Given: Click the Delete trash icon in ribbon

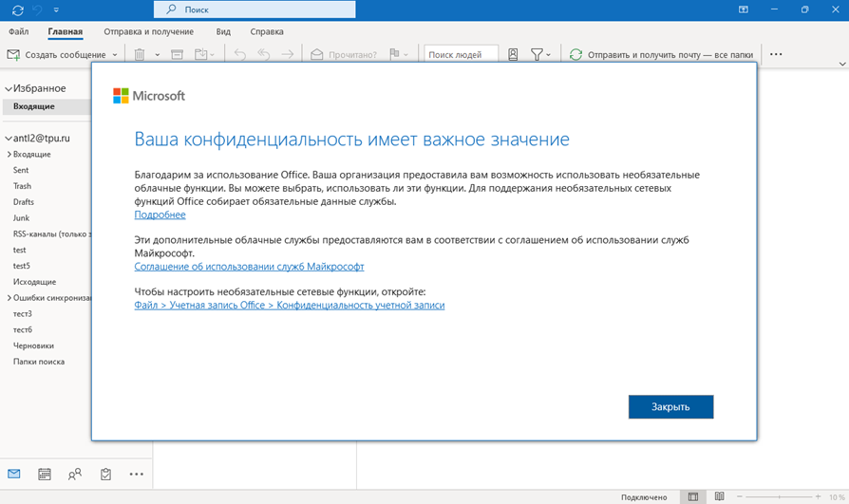Looking at the screenshot, I should coord(140,54).
